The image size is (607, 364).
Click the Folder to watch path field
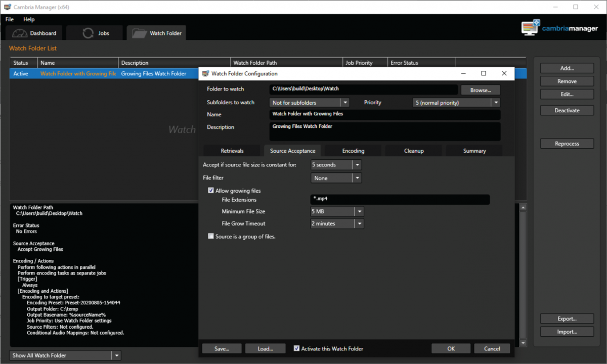(x=364, y=89)
